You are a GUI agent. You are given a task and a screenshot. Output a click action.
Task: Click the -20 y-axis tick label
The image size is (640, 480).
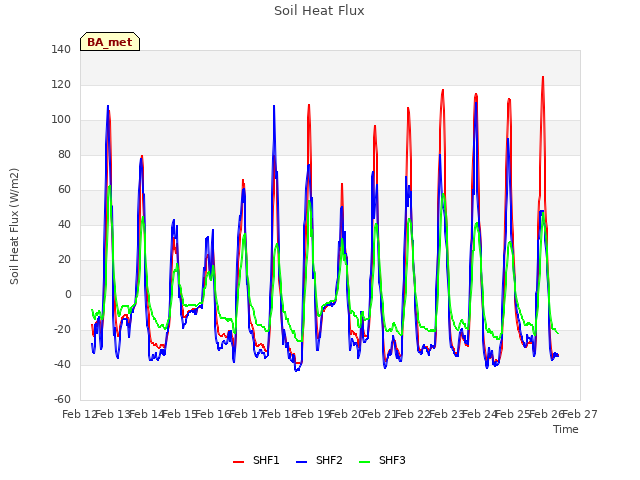coord(62,329)
